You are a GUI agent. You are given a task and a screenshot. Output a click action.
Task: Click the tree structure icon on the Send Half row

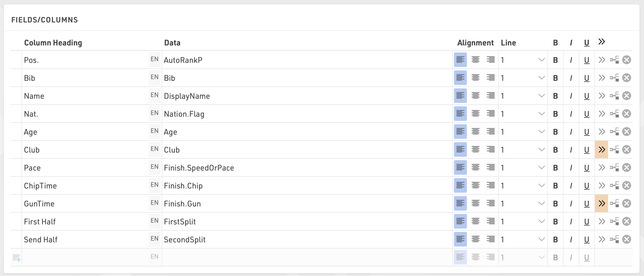(614, 239)
